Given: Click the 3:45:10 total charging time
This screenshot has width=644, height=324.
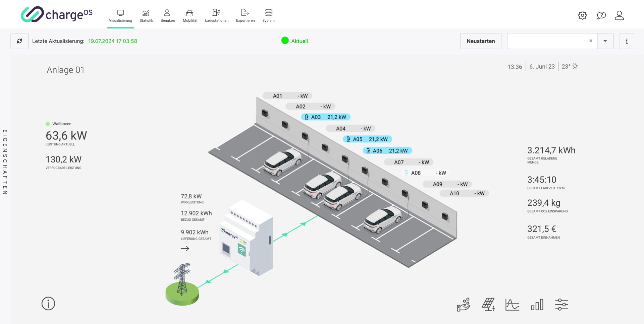Looking at the screenshot, I should click(x=542, y=180).
